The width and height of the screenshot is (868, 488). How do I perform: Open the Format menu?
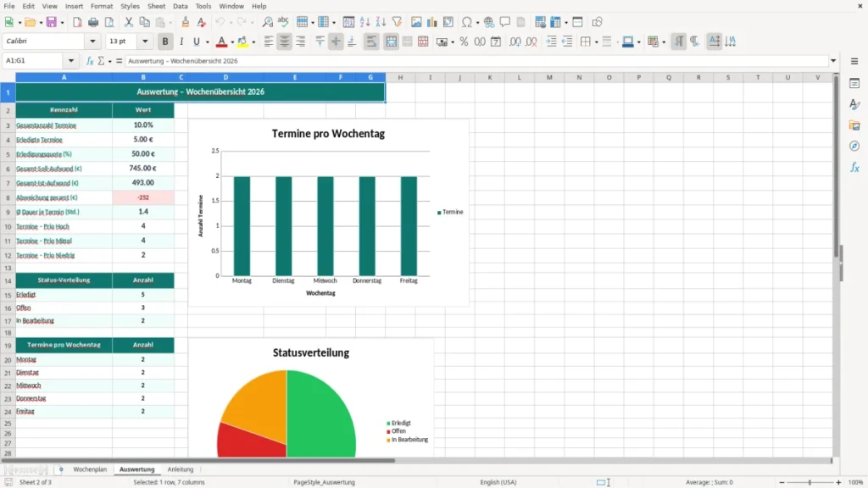click(102, 6)
